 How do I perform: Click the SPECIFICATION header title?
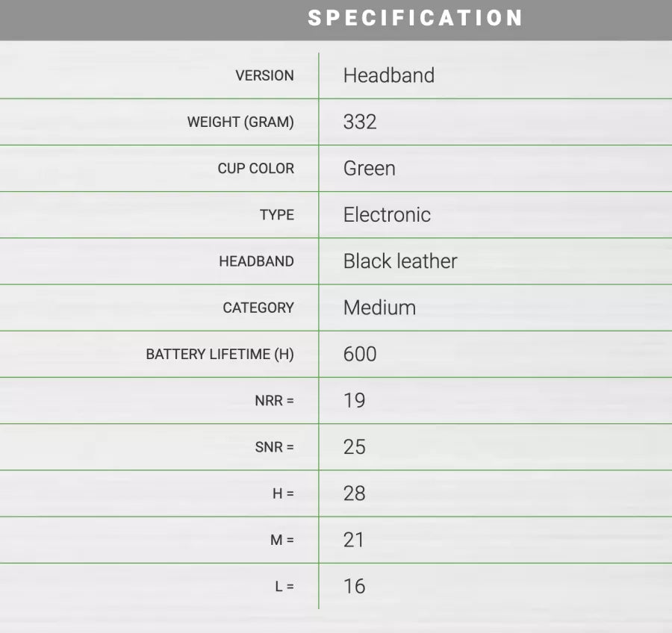415,19
